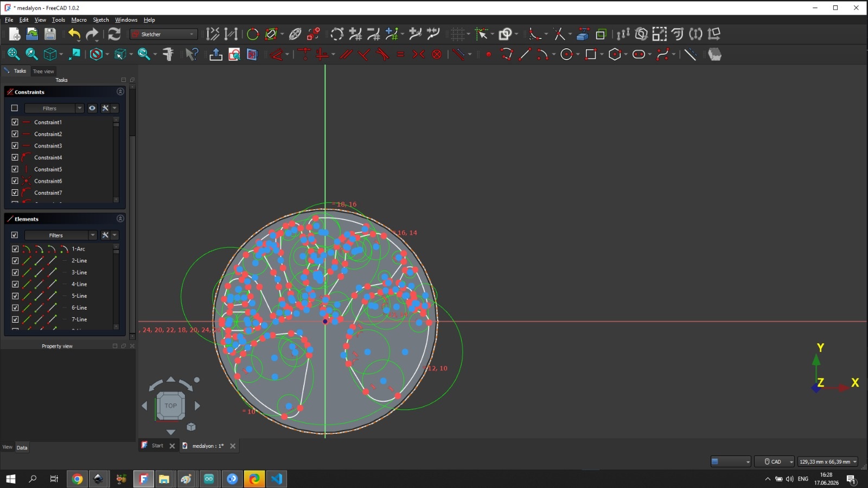Open the File menu
This screenshot has height=488, width=868.
click(x=9, y=20)
